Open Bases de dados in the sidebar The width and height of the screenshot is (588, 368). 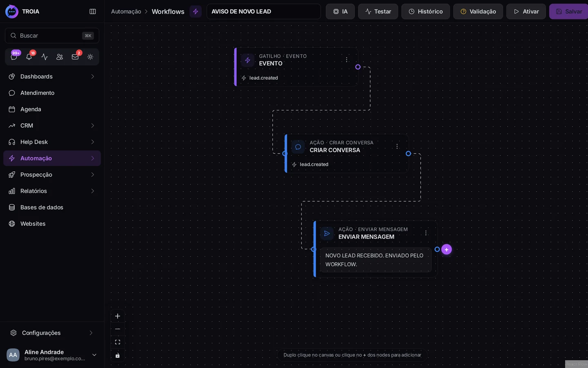(52, 207)
